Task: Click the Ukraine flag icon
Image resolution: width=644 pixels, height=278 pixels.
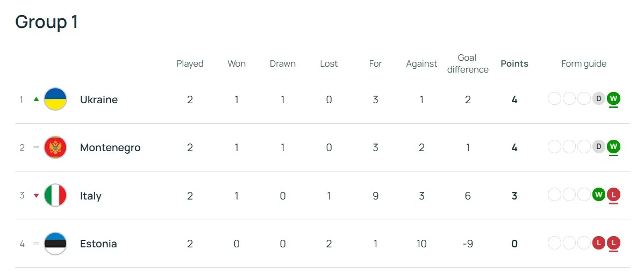Action: point(55,99)
